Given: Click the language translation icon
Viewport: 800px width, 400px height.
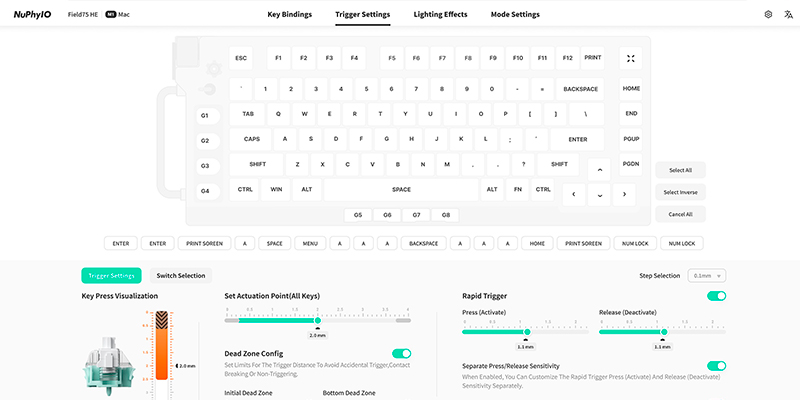Looking at the screenshot, I should coord(788,15).
